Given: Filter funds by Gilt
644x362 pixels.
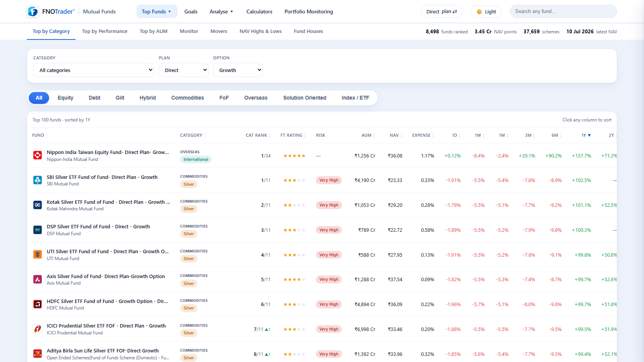Looking at the screenshot, I should 120,98.
